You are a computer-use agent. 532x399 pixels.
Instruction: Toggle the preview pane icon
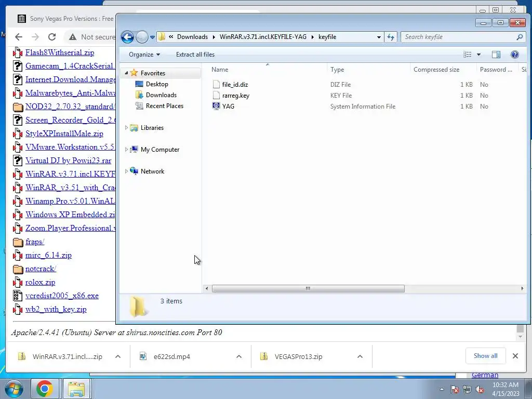click(x=496, y=55)
